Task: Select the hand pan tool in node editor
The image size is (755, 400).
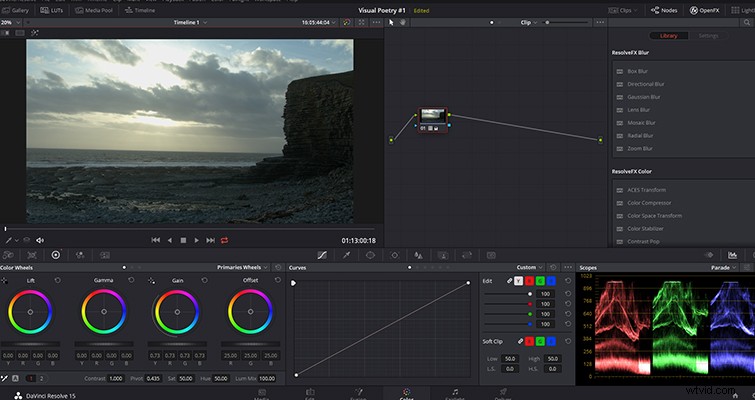Action: (403, 22)
